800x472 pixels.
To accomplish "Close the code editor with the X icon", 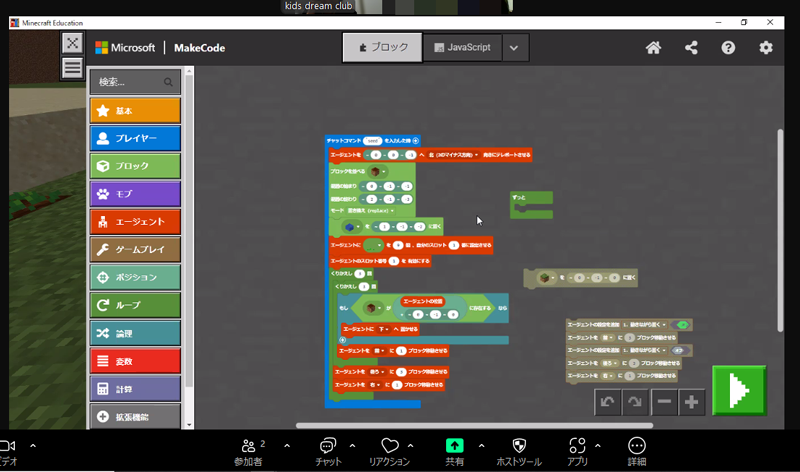I will 72,43.
